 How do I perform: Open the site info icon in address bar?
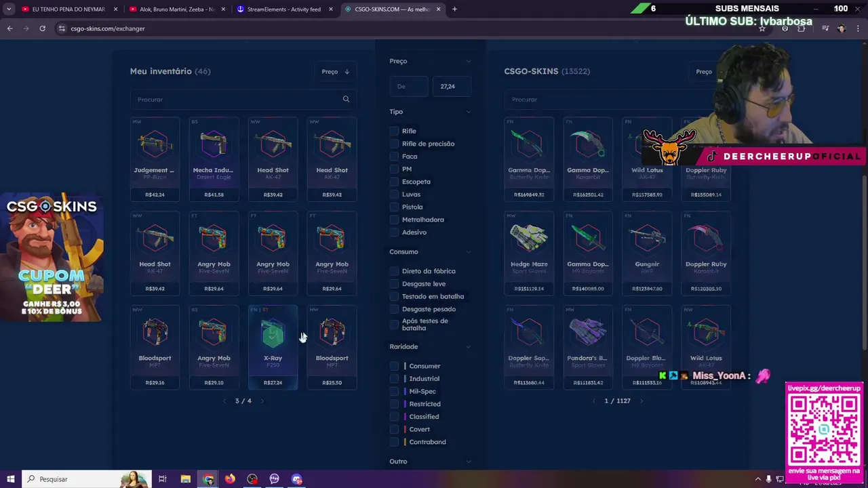(62, 28)
